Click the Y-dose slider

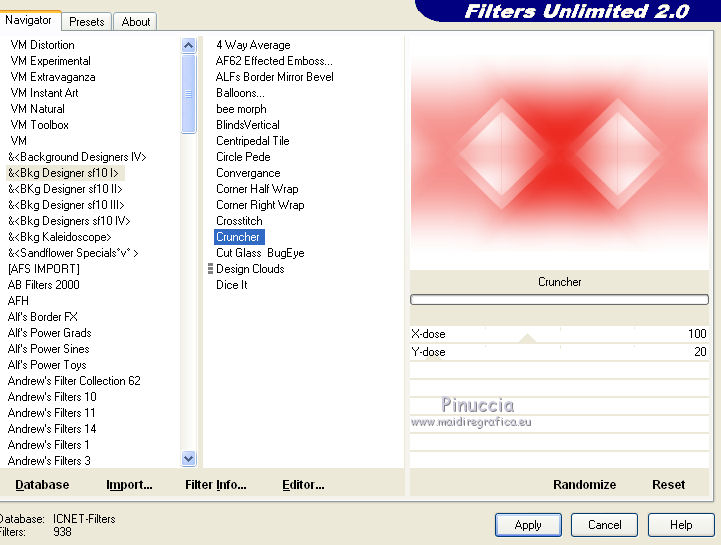(559, 352)
